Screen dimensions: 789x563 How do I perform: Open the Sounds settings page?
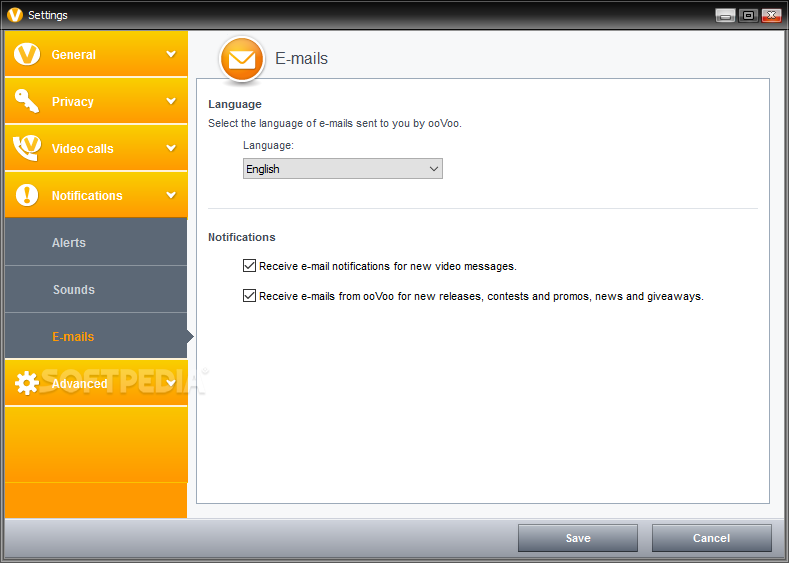click(x=96, y=289)
